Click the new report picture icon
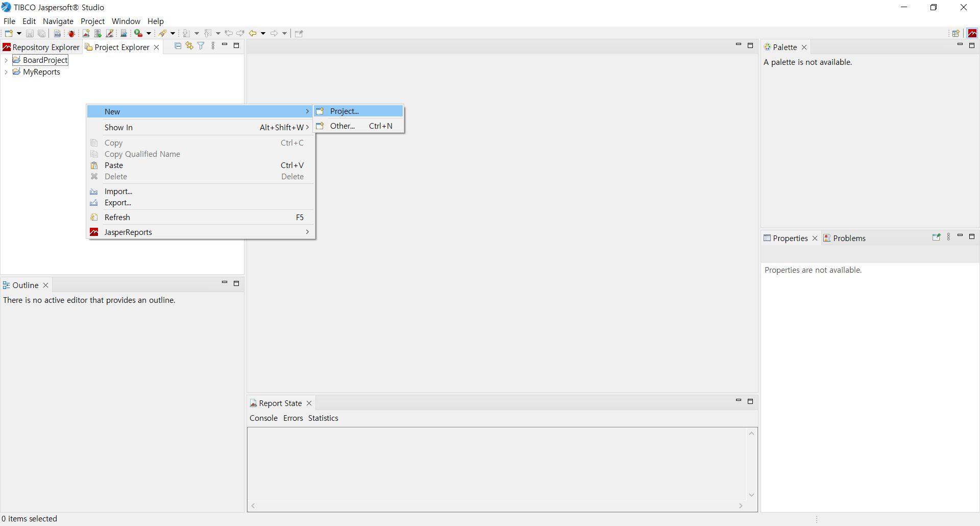 tap(86, 33)
